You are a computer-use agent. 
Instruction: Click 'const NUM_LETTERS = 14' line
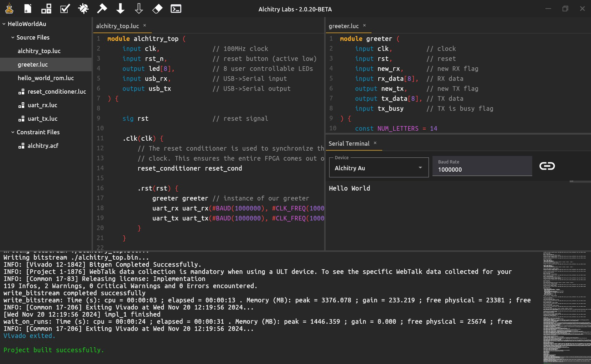click(396, 128)
